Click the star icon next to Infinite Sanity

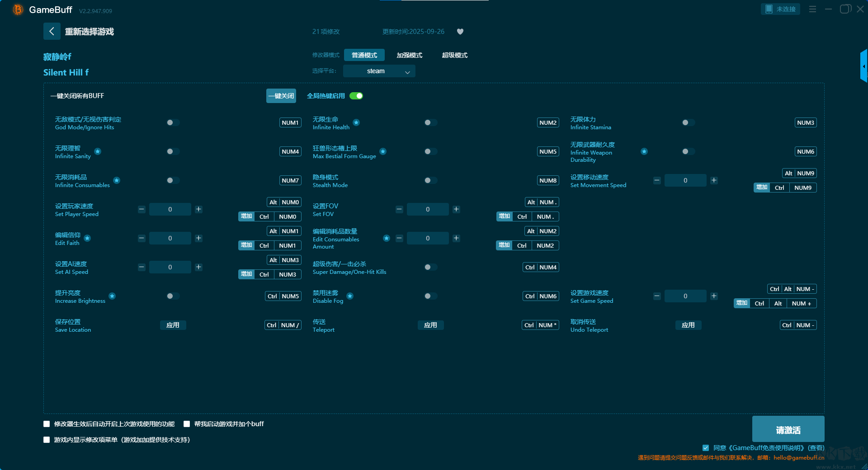click(x=98, y=151)
